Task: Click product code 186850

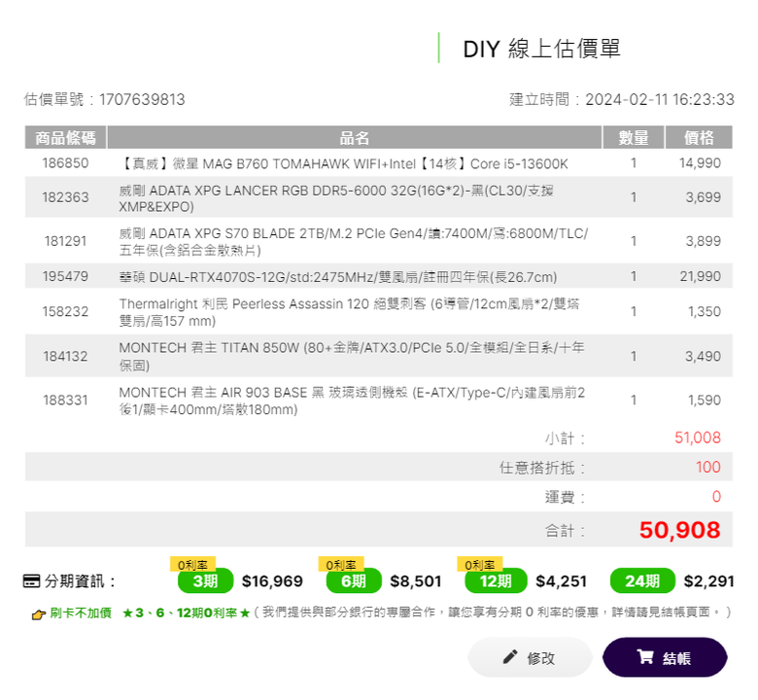Action: [x=65, y=163]
